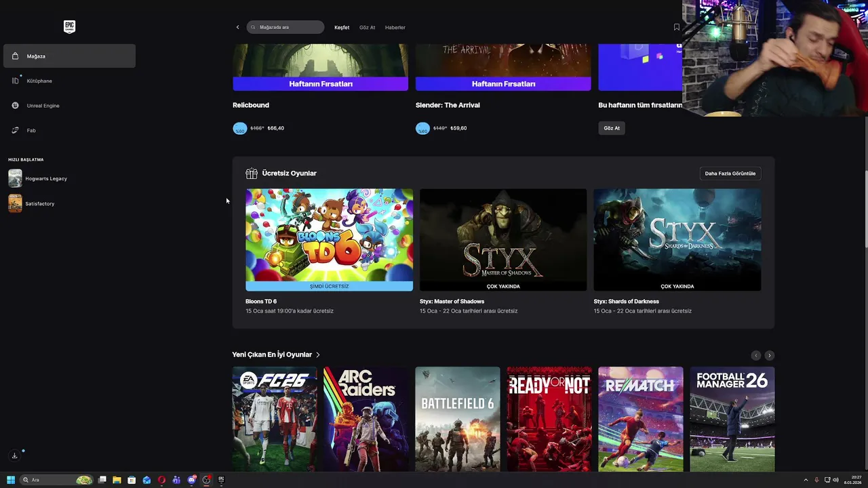Click the microphone tray icon
868x488 pixels.
click(x=816, y=480)
